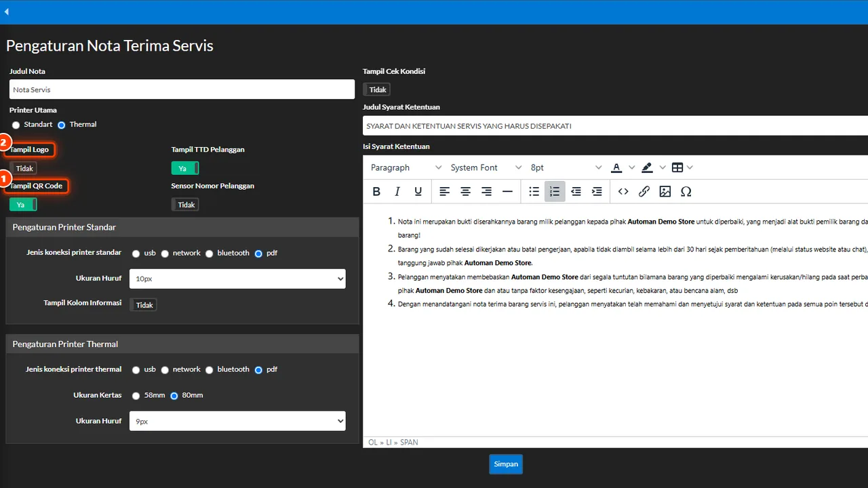The image size is (868, 488).
Task: Toggle the Tampil QR Code switch
Action: click(23, 204)
